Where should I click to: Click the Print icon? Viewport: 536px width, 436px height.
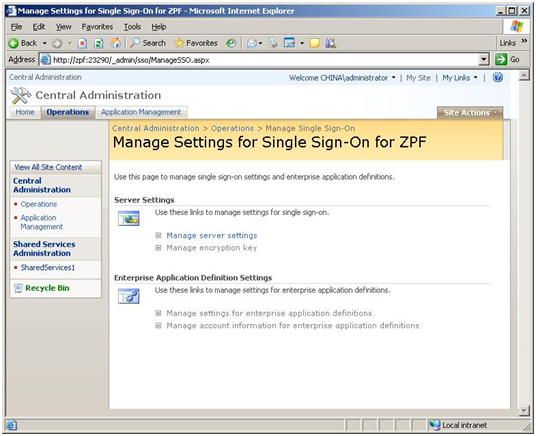point(273,43)
